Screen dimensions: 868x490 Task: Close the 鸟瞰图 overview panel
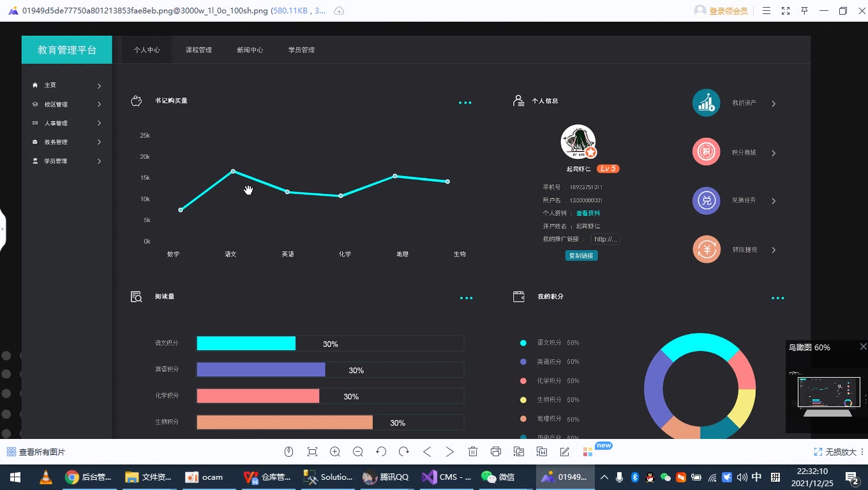pyautogui.click(x=864, y=346)
